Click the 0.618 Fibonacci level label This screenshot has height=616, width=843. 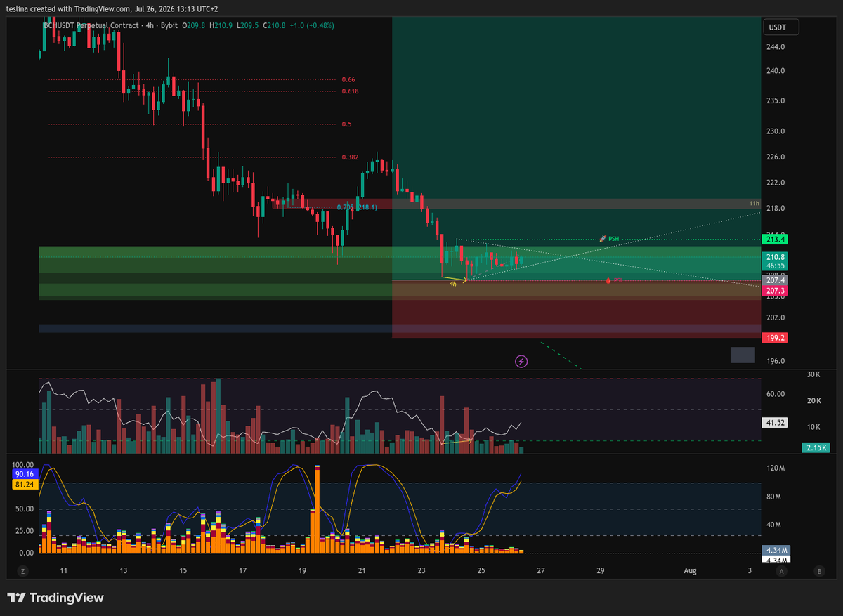pyautogui.click(x=350, y=91)
